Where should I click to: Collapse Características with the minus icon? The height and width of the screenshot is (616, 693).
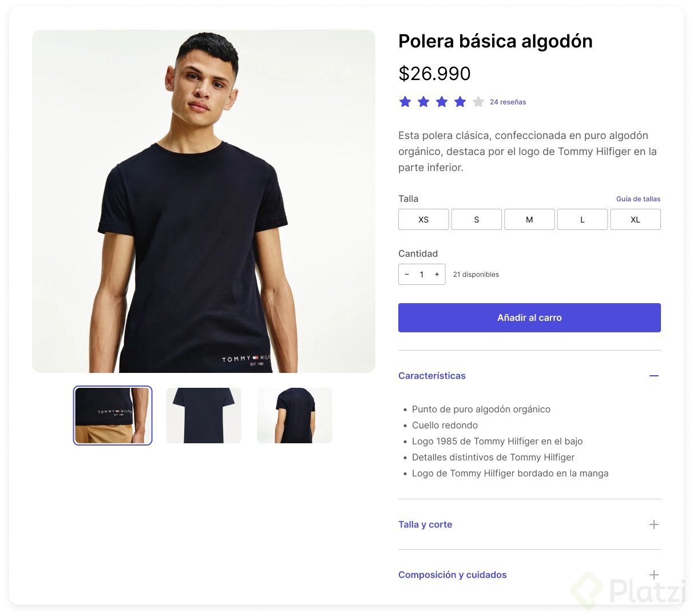point(654,376)
